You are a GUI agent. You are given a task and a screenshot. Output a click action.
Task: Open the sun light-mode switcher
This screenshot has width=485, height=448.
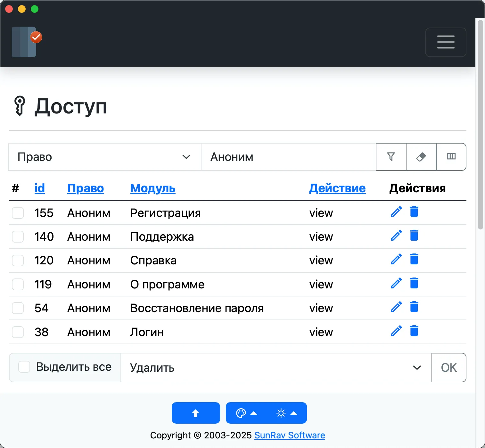click(x=281, y=413)
